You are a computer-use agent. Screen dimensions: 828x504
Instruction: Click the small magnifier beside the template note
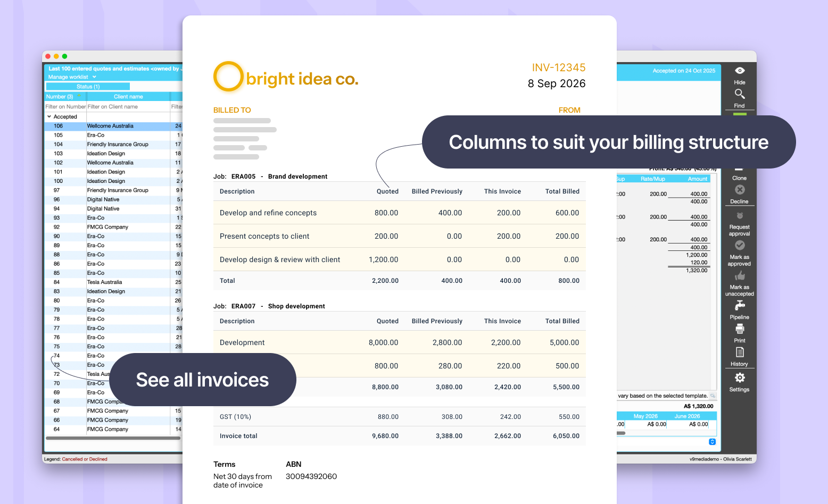(713, 396)
